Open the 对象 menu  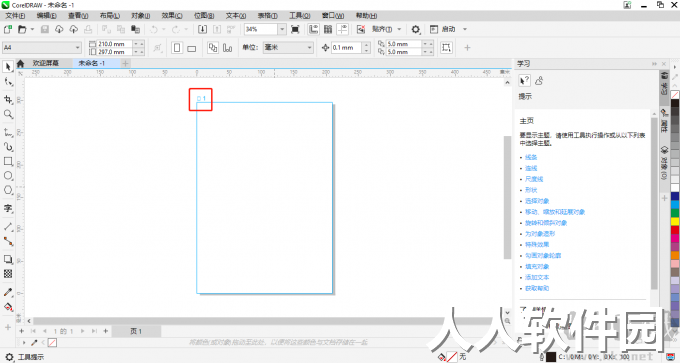point(141,16)
